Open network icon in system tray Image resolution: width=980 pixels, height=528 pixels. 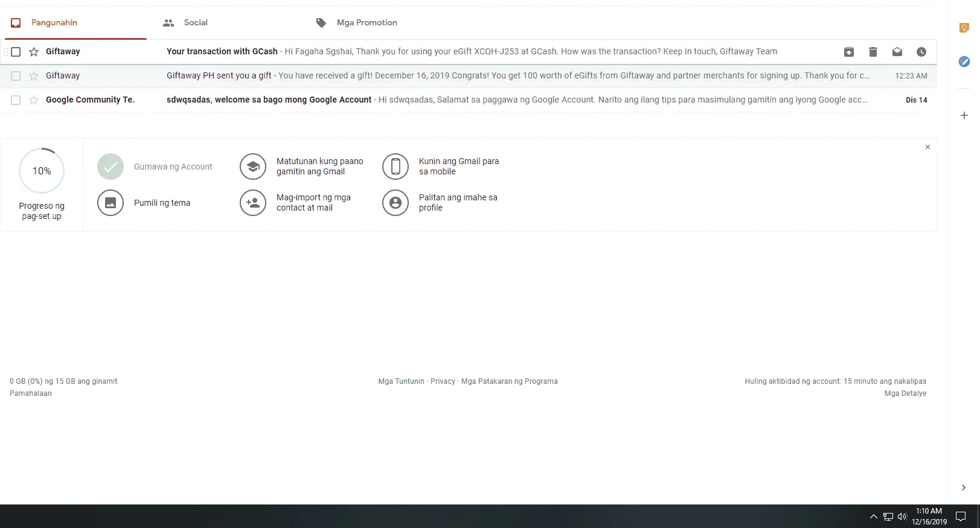(x=888, y=517)
